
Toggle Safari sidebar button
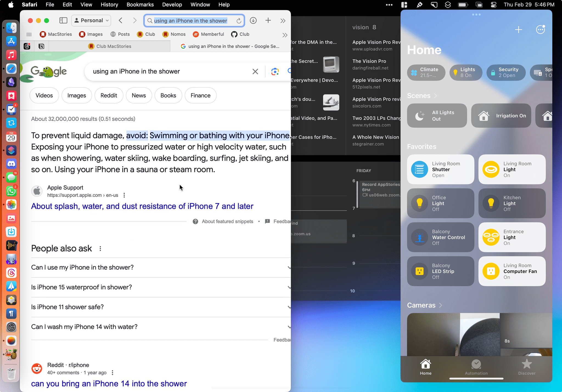63,21
